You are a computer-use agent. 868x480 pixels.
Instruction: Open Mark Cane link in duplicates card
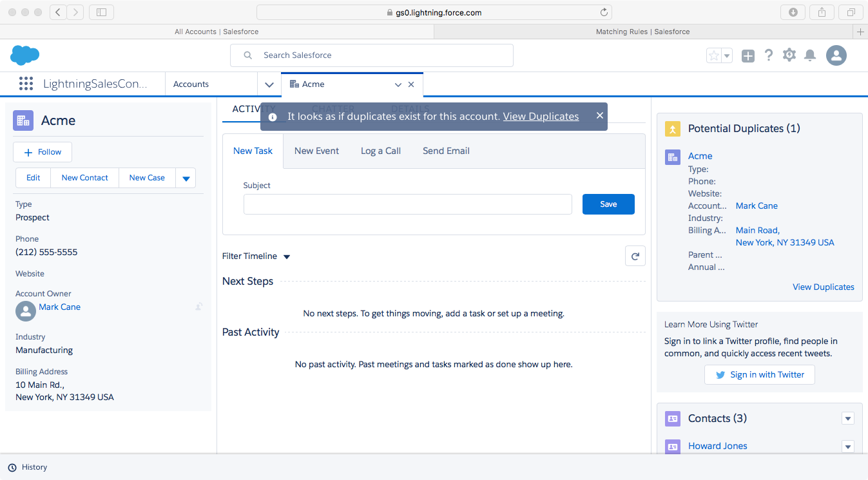757,206
